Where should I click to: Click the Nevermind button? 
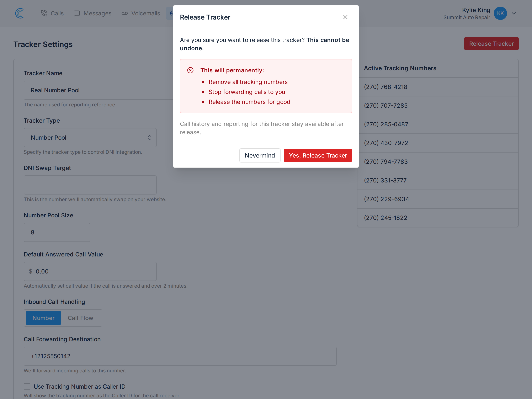pyautogui.click(x=260, y=155)
